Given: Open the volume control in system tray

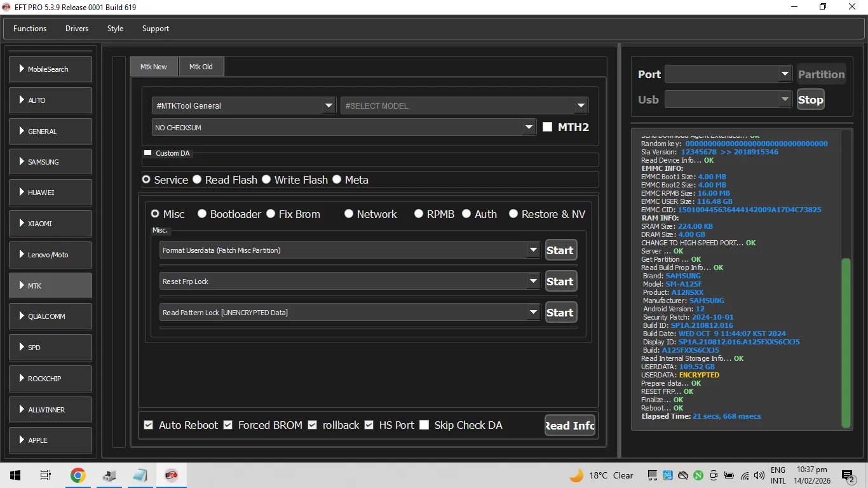Looking at the screenshot, I should tap(759, 475).
